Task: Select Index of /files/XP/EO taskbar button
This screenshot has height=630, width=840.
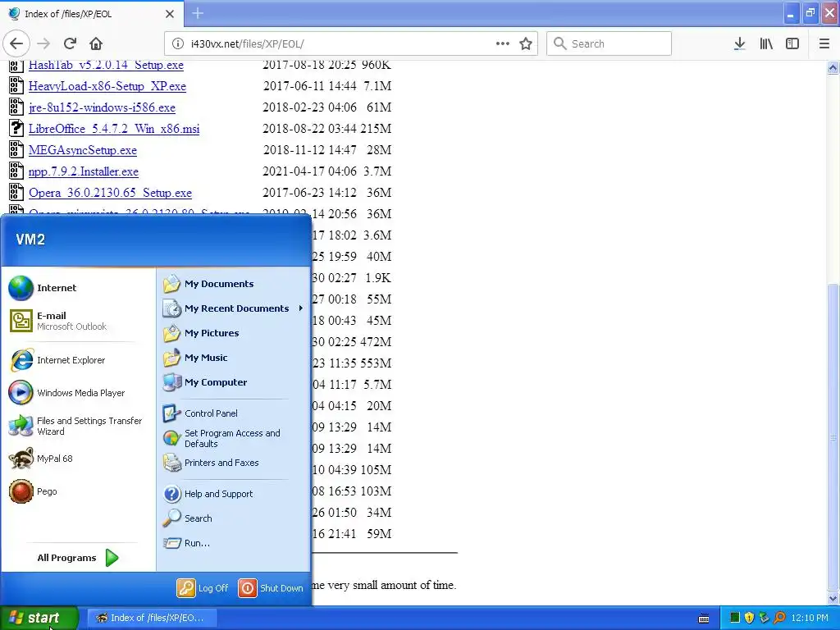Action: tap(151, 618)
